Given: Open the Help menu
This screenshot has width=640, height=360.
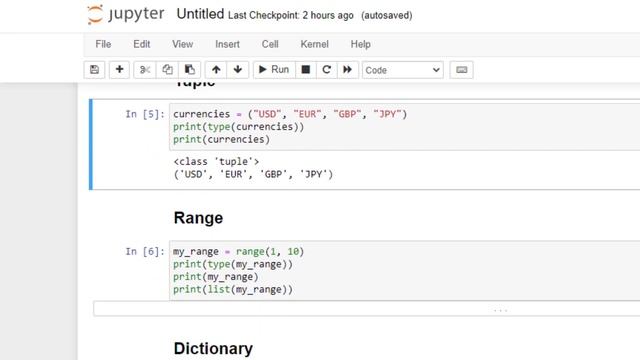Looking at the screenshot, I should 360,44.
